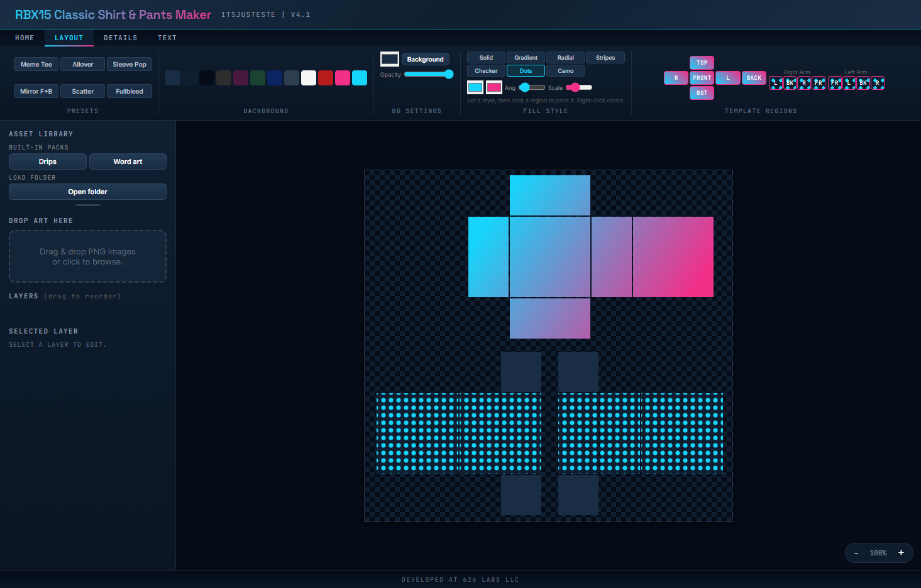921x588 pixels.
Task: Choose the Right Arm FR region chip
Action: tap(819, 83)
